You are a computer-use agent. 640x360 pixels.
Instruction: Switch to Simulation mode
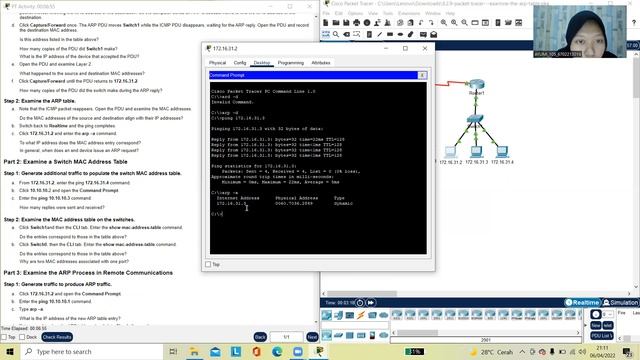point(620,302)
